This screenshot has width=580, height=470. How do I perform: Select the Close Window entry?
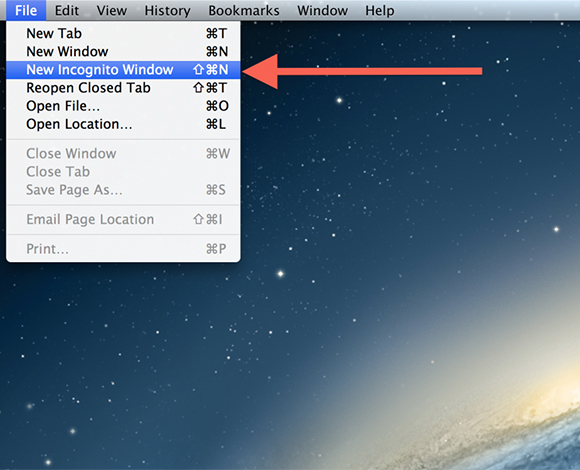click(x=123, y=153)
